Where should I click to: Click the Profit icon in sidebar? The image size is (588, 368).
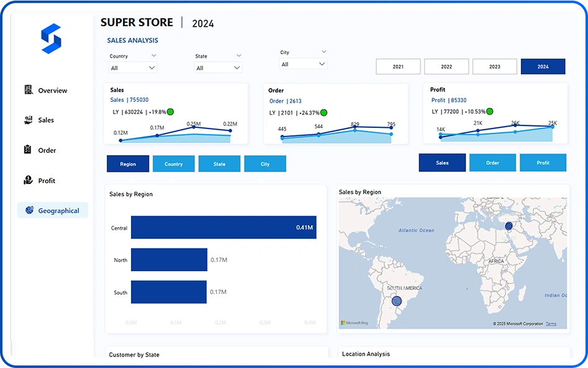pos(28,180)
